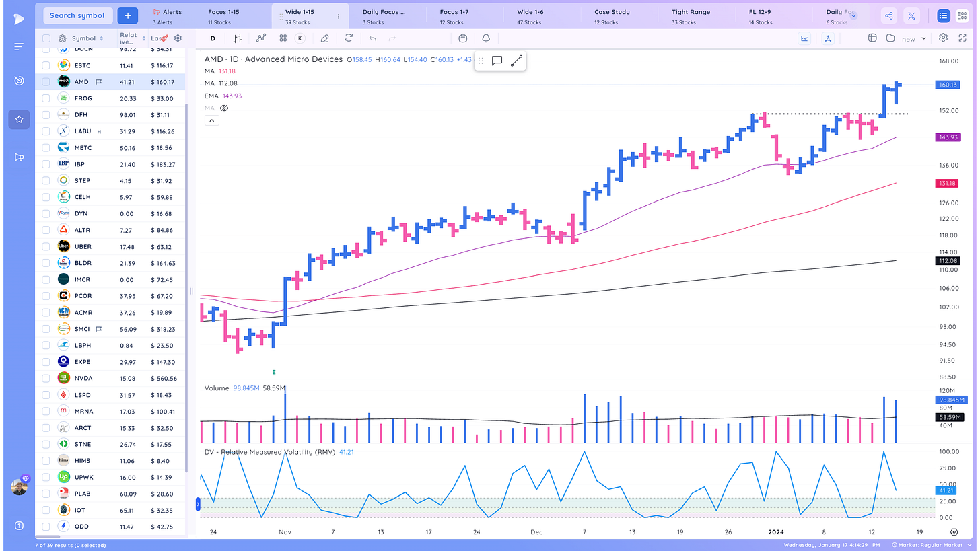
Task: Open the four-squares layout icon
Action: point(283,39)
